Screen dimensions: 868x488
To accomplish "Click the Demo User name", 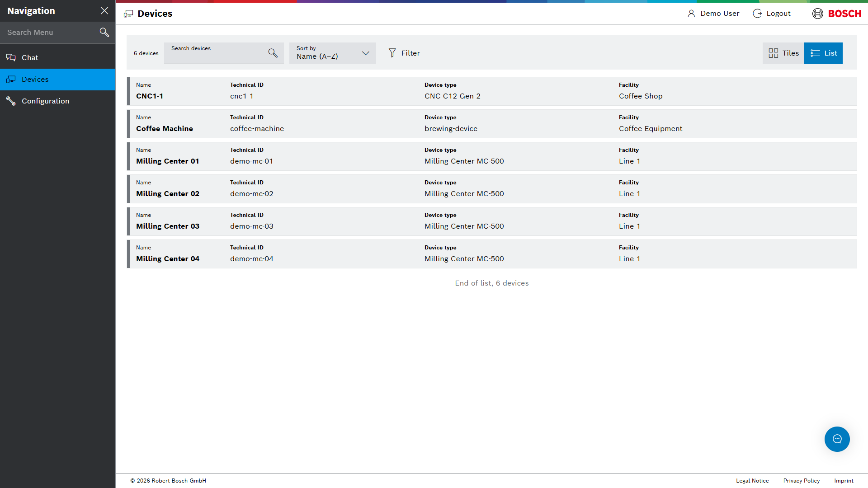I will pyautogui.click(x=720, y=14).
